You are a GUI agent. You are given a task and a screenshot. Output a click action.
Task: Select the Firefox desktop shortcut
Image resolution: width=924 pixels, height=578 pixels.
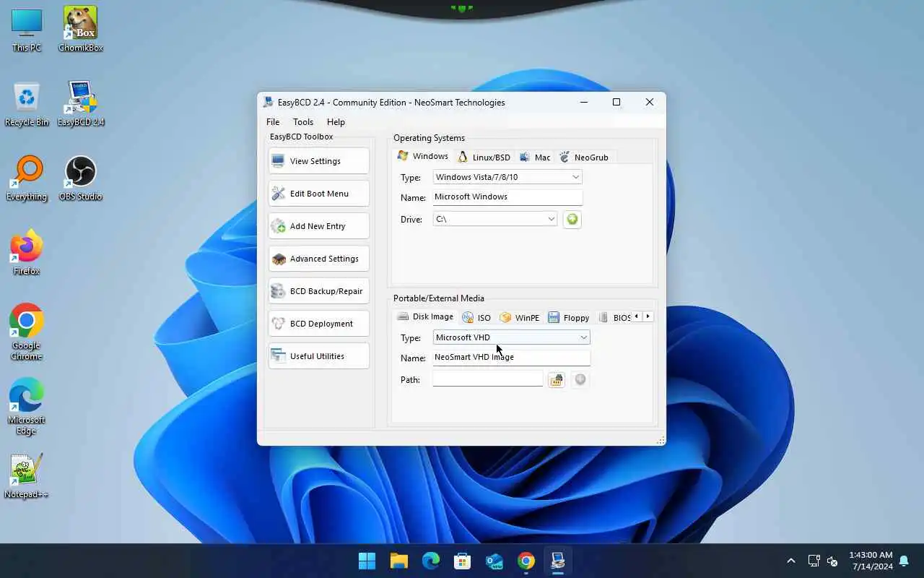tap(27, 254)
